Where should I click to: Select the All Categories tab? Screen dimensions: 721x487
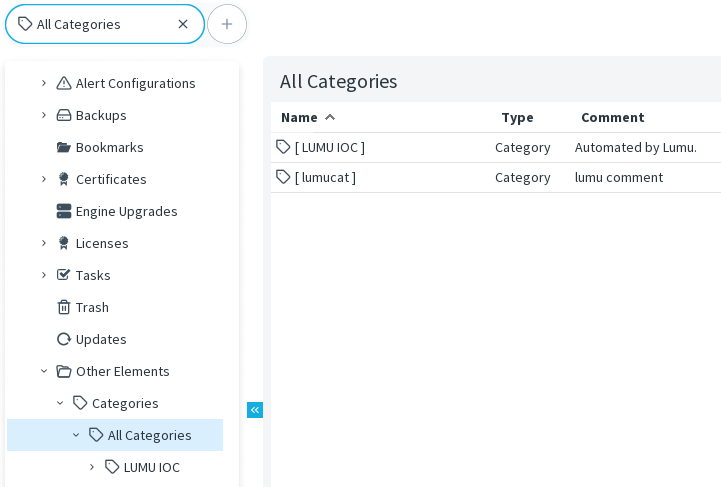(x=80, y=24)
